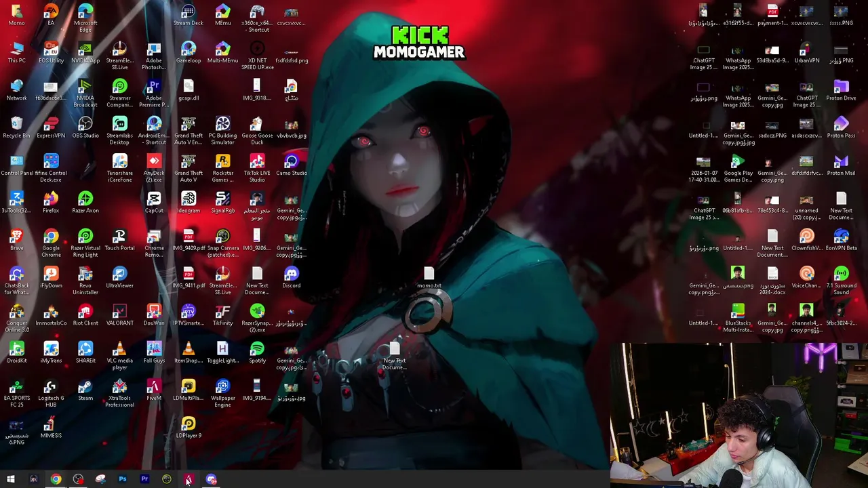The image size is (868, 488).
Task: Select the AnyDesk desktop shortcut
Action: [x=154, y=168]
